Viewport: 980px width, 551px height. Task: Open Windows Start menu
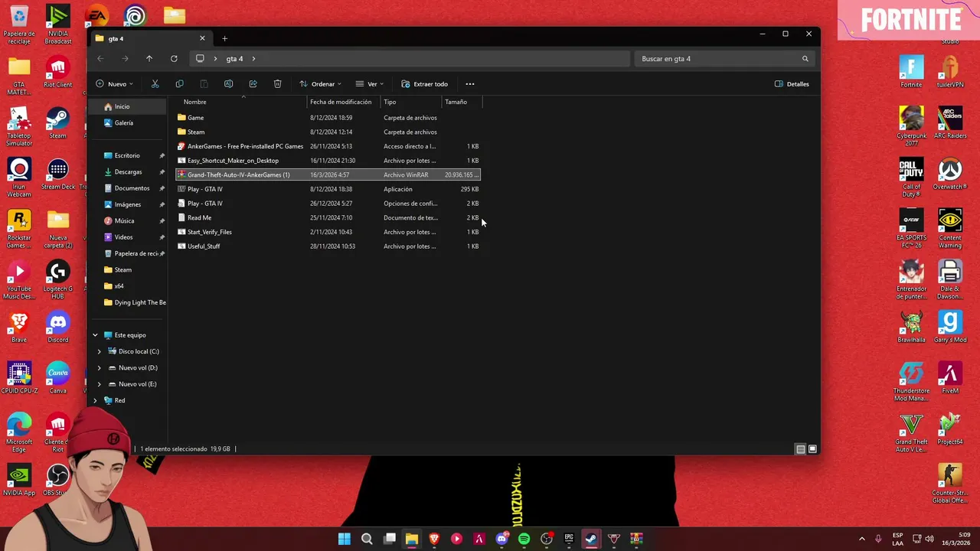345,539
